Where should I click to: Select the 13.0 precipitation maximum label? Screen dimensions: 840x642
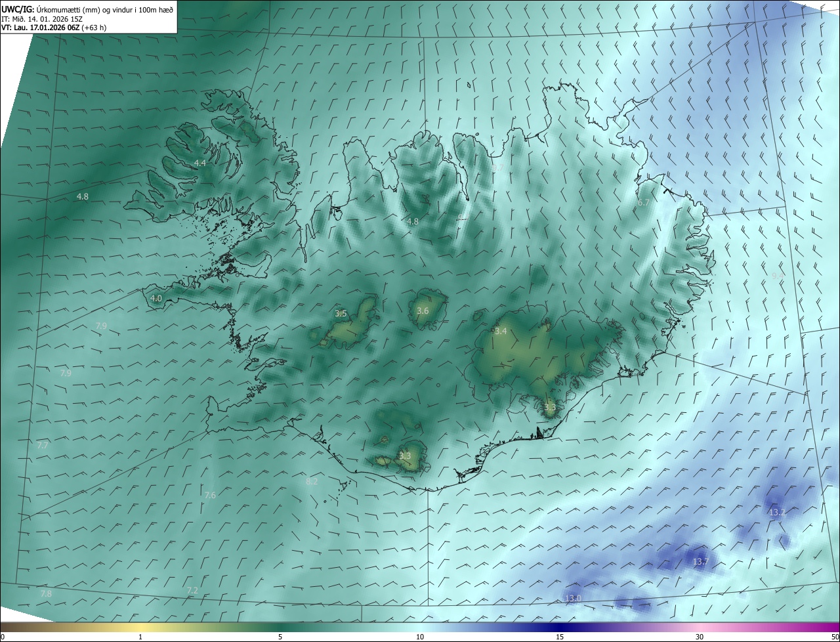point(573,598)
